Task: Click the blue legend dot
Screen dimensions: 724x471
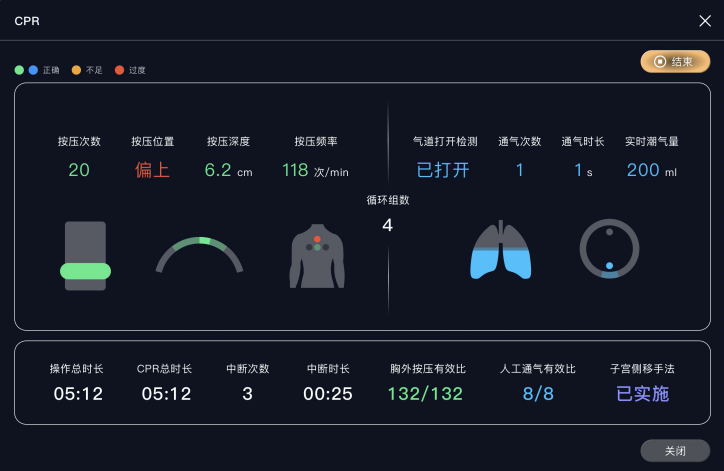Action: [33, 70]
